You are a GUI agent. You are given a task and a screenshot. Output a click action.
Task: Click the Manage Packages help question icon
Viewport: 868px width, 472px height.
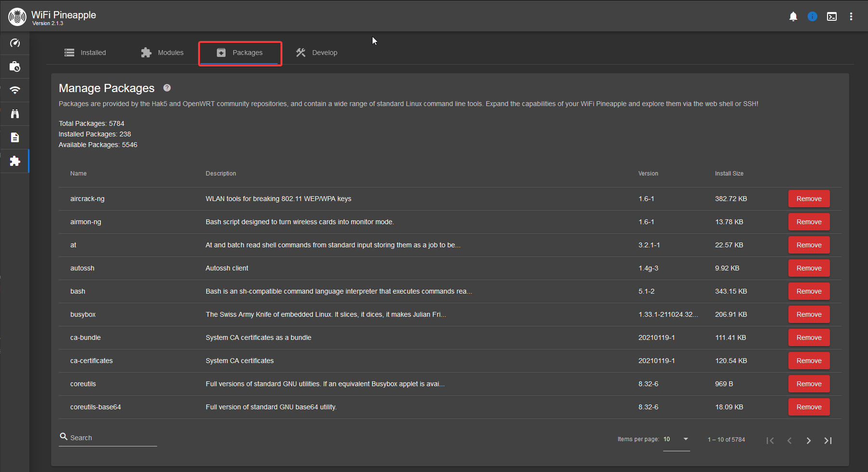coord(167,88)
